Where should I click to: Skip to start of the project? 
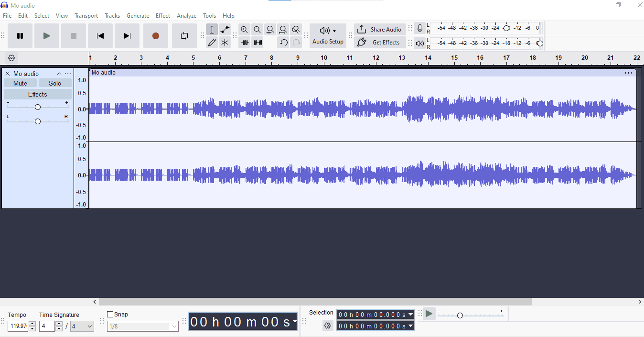click(100, 36)
